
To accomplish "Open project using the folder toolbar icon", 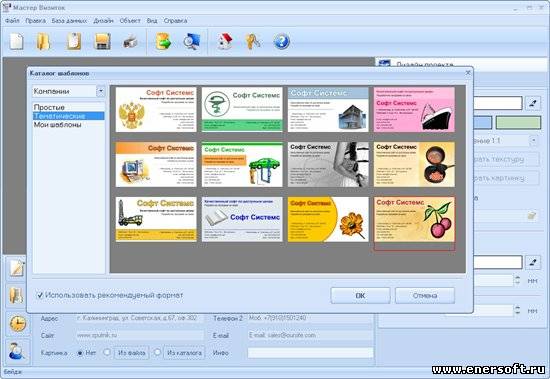I will point(43,41).
